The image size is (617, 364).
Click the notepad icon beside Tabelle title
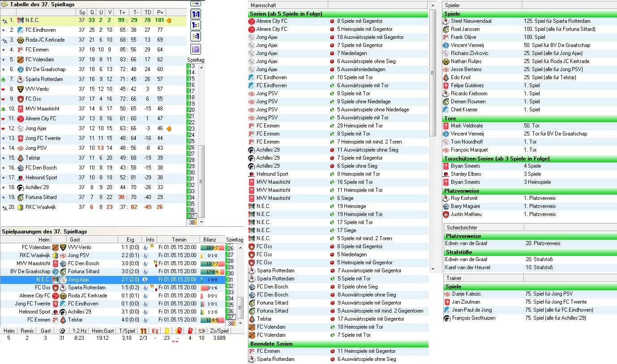(x=5, y=4)
